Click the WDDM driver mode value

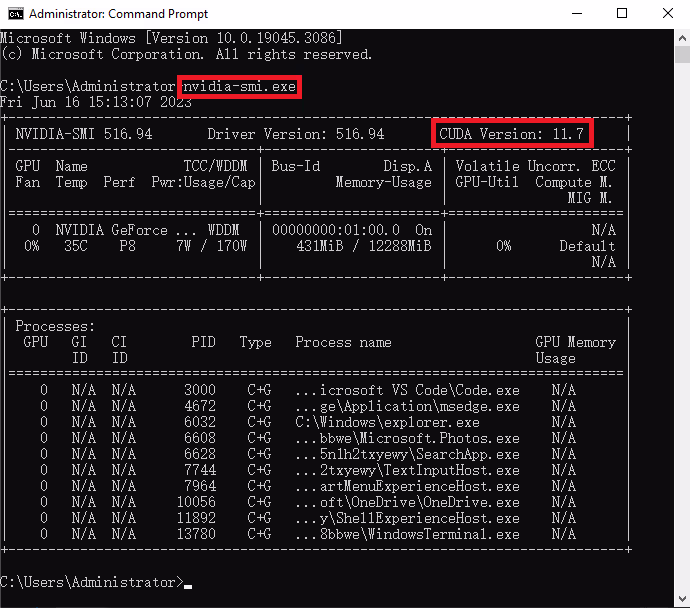[x=223, y=230]
